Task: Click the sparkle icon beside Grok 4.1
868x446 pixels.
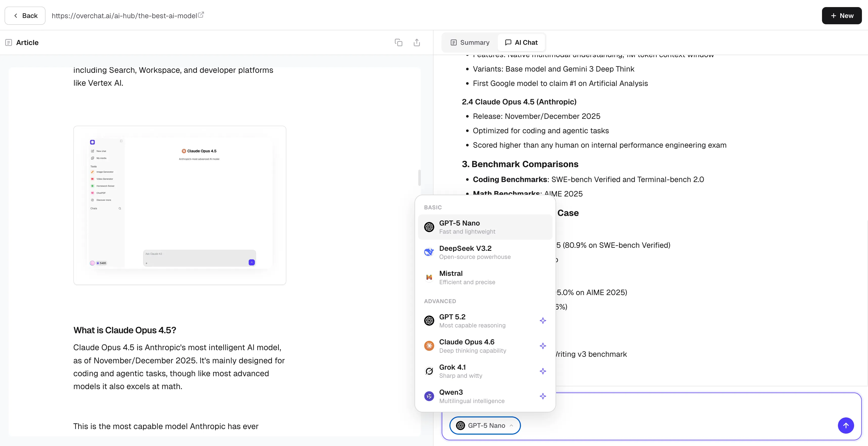Action: [x=542, y=371]
